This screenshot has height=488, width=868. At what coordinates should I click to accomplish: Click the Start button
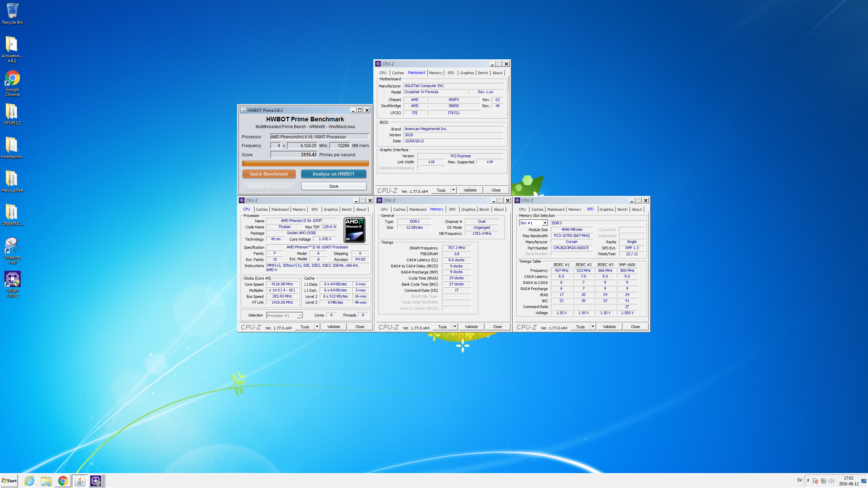pyautogui.click(x=9, y=481)
